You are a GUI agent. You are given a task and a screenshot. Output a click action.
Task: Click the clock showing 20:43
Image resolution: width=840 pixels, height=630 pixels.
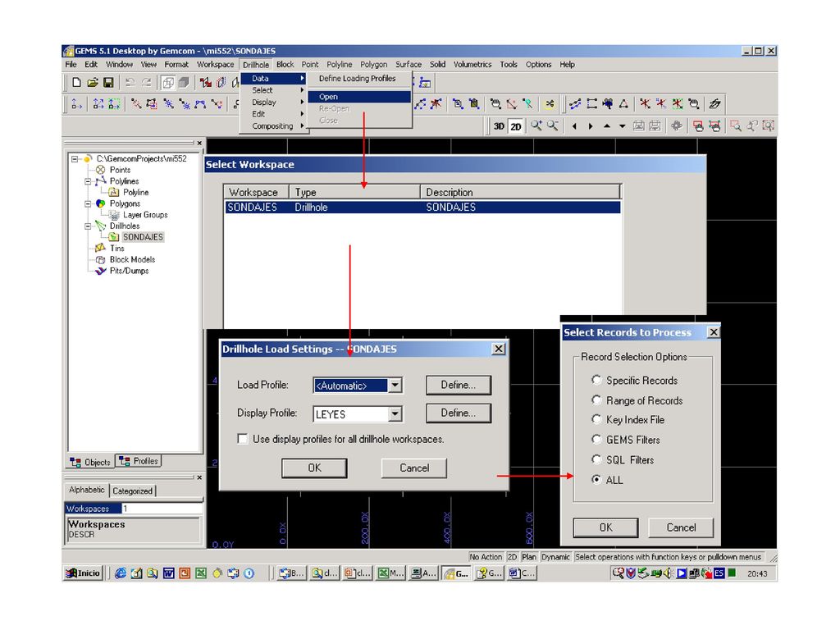757,573
